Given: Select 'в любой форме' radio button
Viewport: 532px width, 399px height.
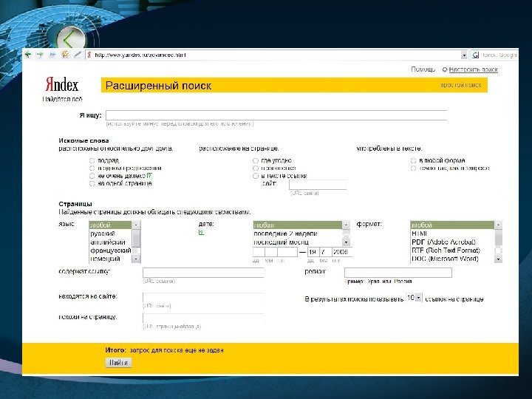Looking at the screenshot, I should [x=413, y=160].
